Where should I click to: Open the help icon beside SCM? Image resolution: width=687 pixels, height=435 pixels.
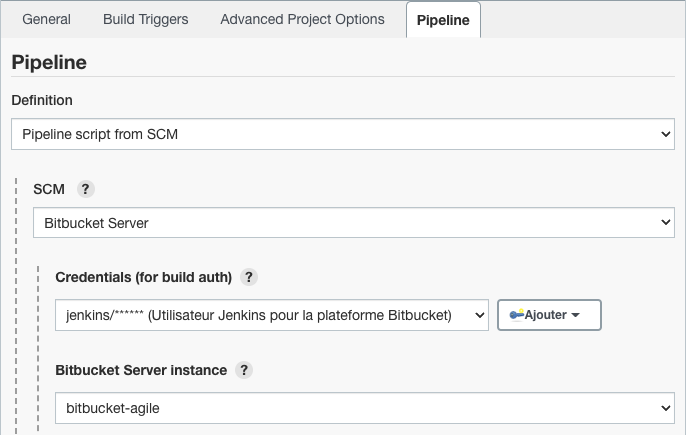click(x=85, y=189)
